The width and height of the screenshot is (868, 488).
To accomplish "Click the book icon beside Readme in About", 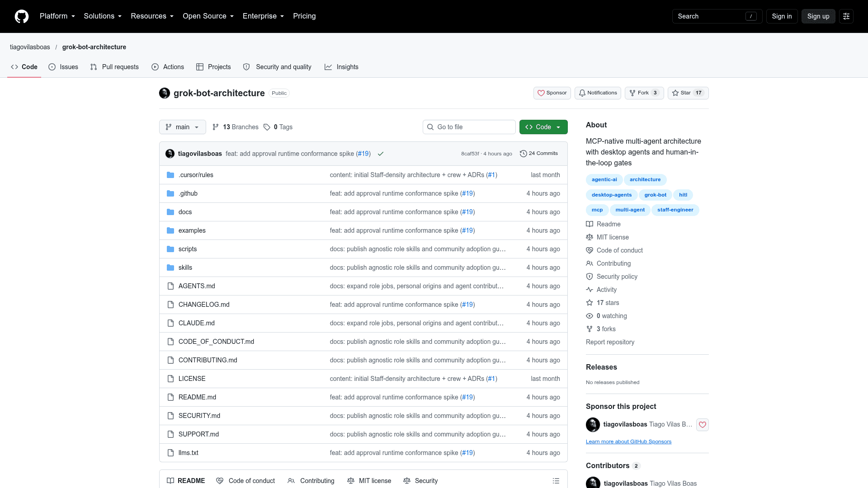I will [590, 224].
